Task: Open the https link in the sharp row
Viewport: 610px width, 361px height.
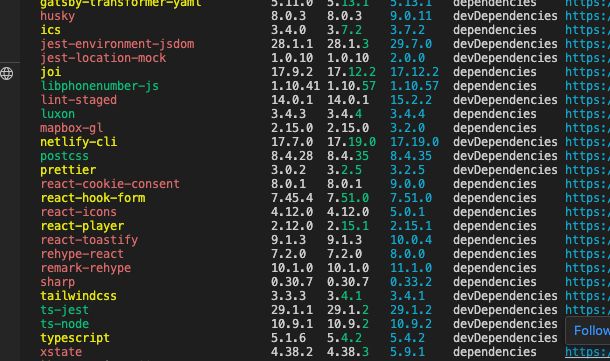Action: click(587, 282)
